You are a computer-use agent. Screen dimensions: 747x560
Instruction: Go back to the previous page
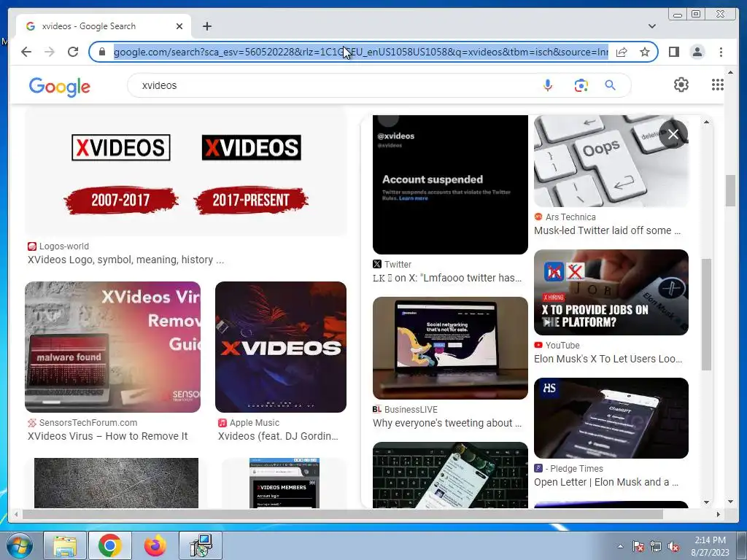coord(26,52)
